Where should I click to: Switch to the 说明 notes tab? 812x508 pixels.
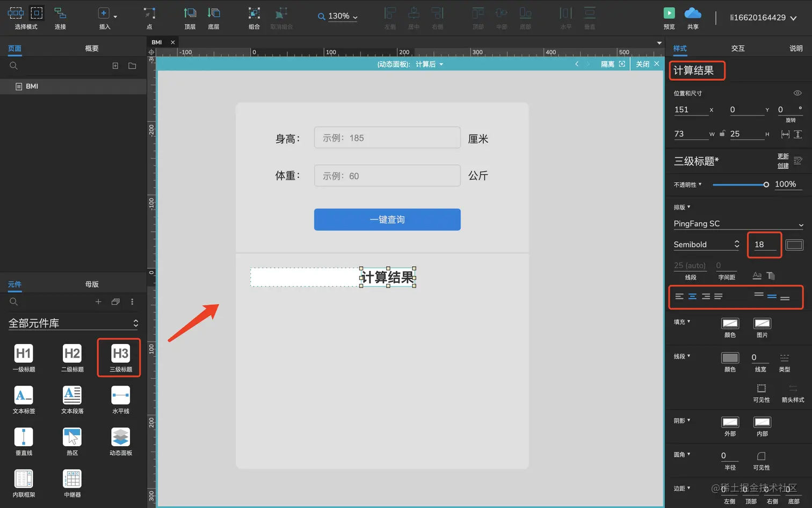[x=796, y=48]
